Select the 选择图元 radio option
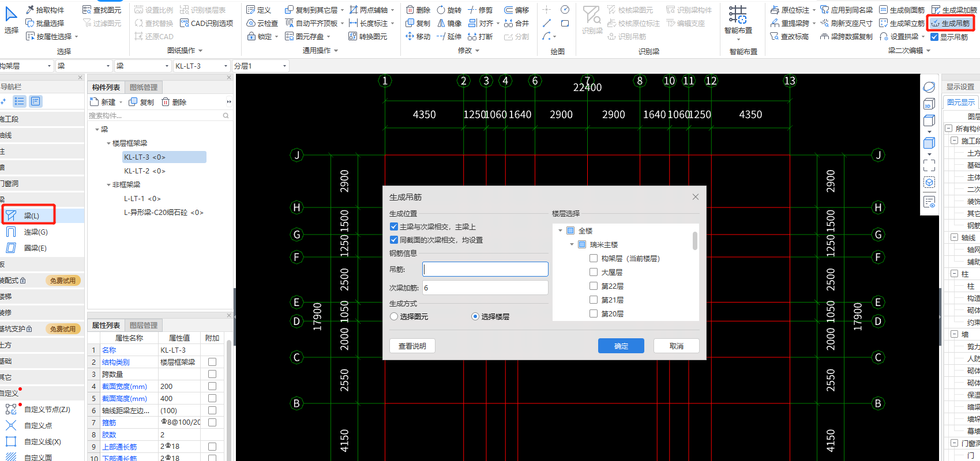The height and width of the screenshot is (461, 980). [394, 316]
